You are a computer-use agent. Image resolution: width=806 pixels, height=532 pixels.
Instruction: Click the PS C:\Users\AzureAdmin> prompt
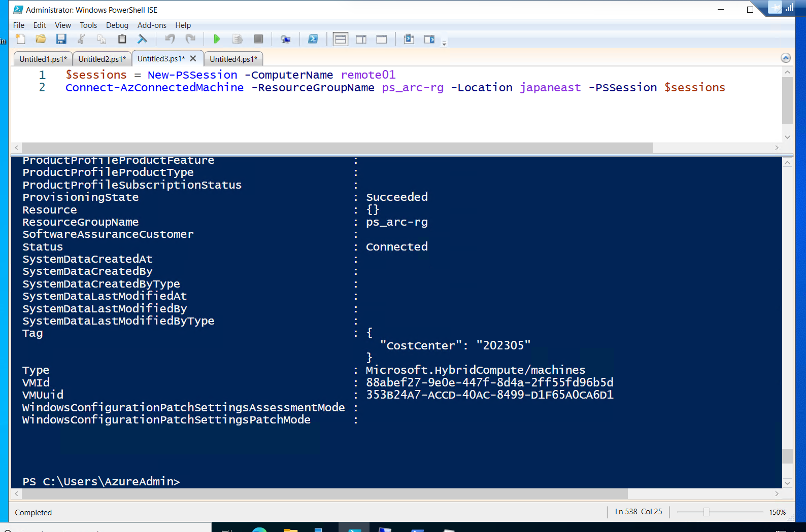coord(101,482)
